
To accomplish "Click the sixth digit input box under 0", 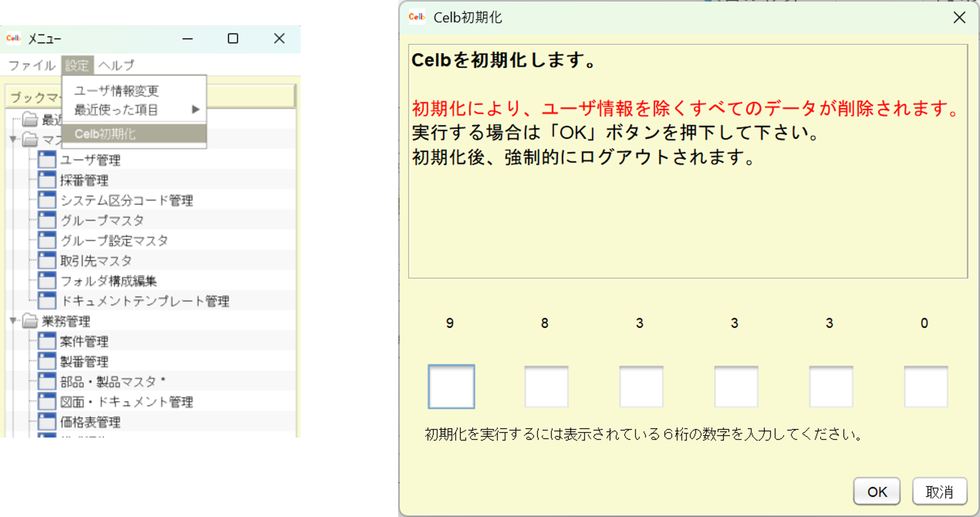I will pyautogui.click(x=926, y=386).
